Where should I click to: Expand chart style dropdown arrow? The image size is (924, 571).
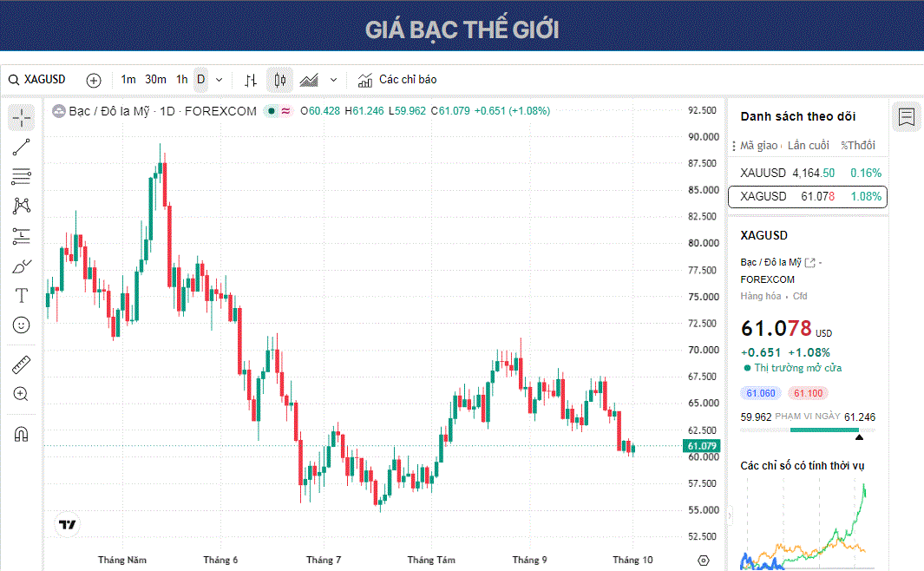tap(333, 80)
